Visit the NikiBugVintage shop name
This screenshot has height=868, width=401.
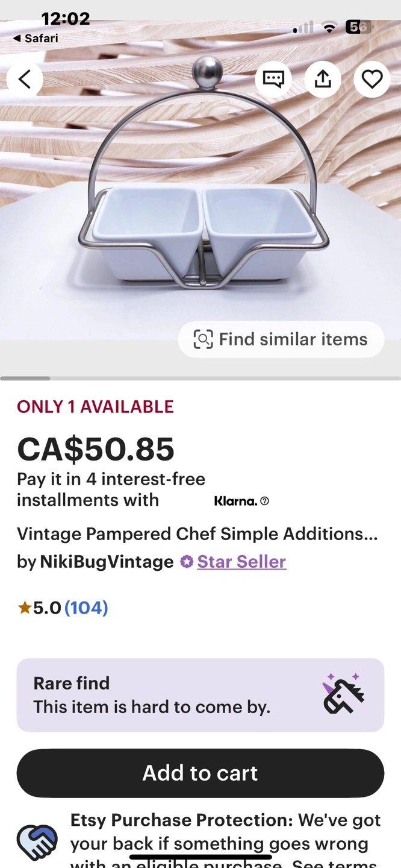tap(107, 562)
